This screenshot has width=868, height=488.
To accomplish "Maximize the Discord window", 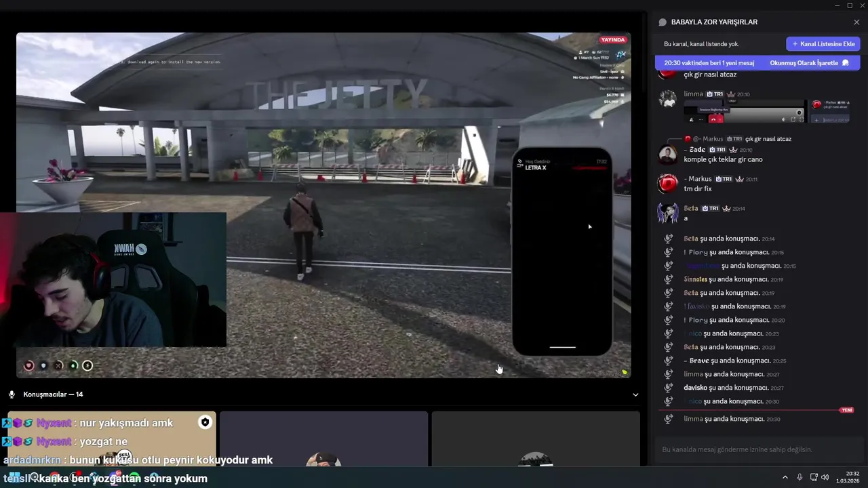I will tap(850, 5).
